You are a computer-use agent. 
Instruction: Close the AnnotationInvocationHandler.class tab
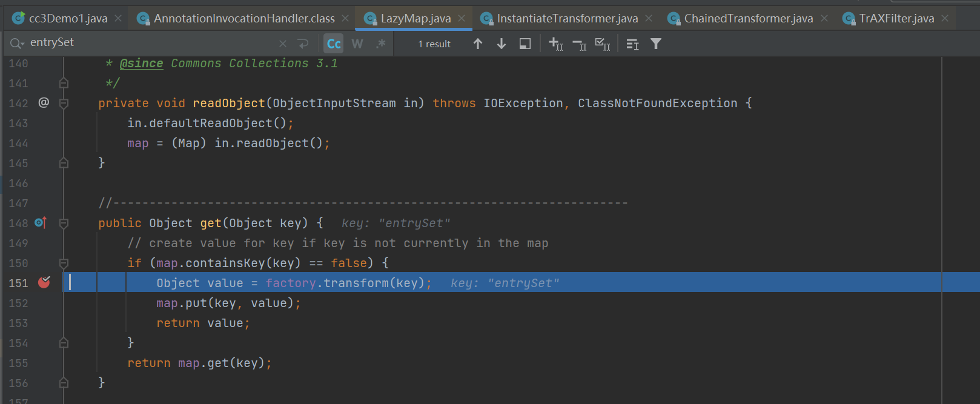click(x=345, y=19)
